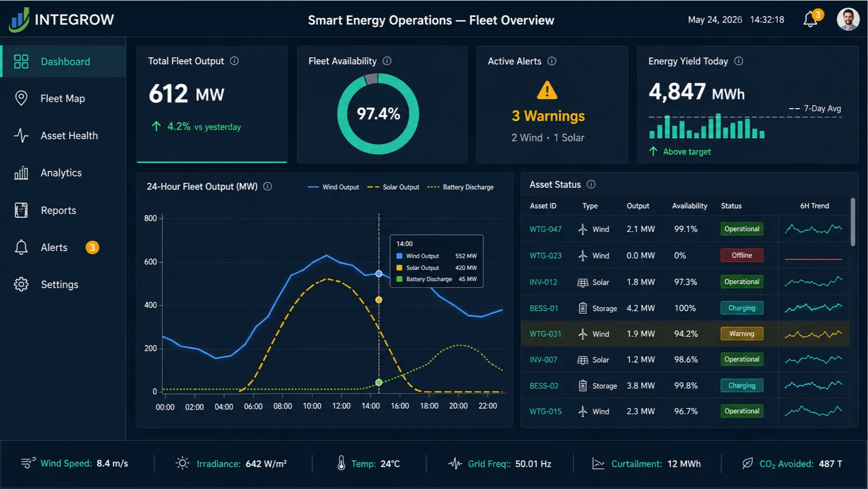
Task: Click the Fleet Map pin icon
Action: coord(21,98)
